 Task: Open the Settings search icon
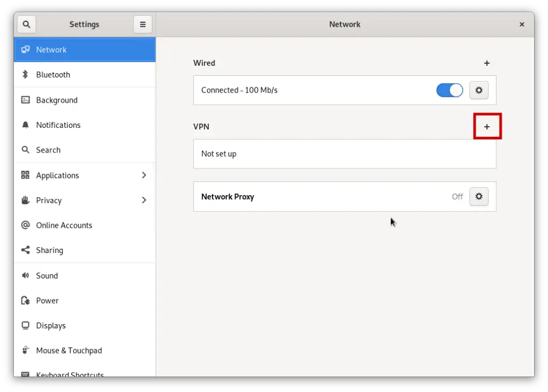[x=26, y=25]
